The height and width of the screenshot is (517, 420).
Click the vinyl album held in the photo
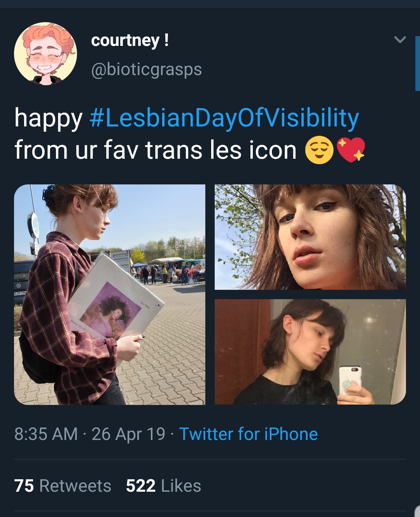coord(115,300)
